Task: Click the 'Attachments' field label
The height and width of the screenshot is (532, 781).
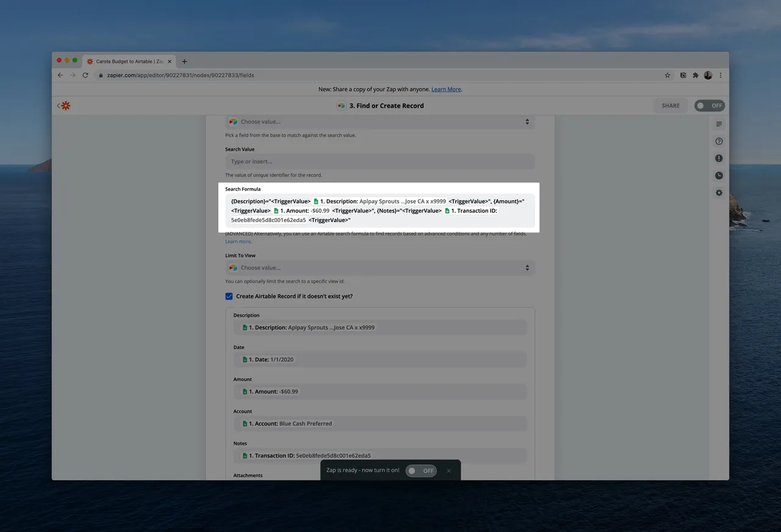Action: 248,475
